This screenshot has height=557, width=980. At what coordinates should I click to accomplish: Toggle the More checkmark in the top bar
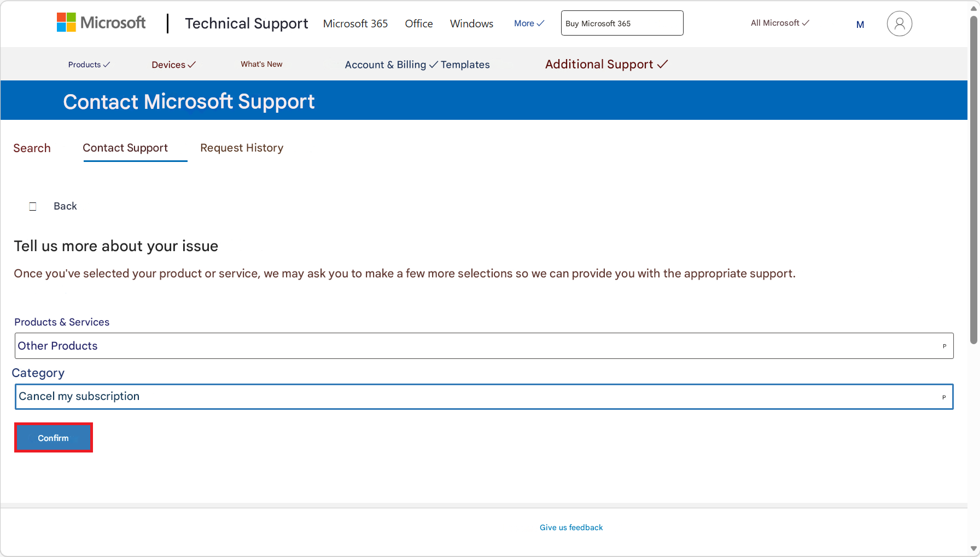(540, 23)
